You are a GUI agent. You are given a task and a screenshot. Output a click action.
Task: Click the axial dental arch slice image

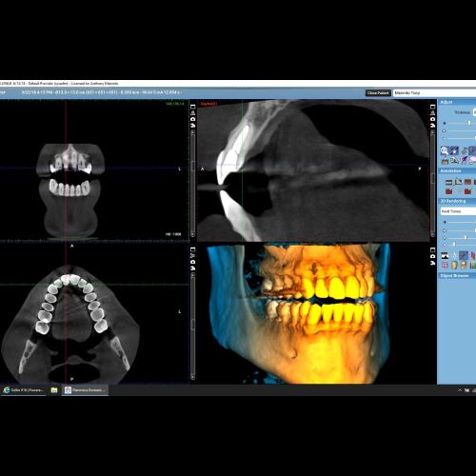click(x=70, y=324)
